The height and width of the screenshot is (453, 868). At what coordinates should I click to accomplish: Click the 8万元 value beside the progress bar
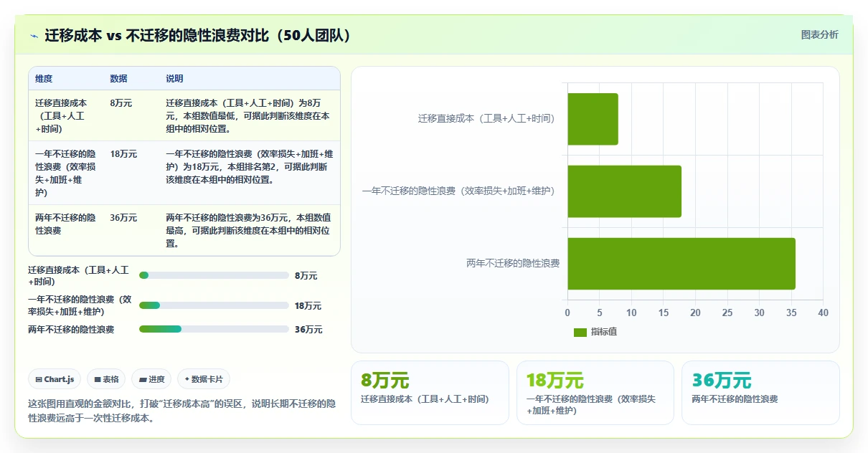tap(306, 276)
